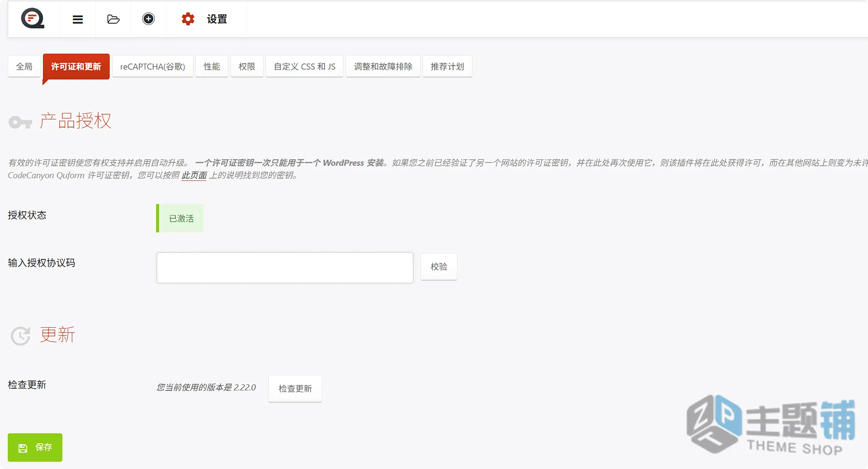
Task: Click the 检查更新 row label
Action: click(27, 385)
